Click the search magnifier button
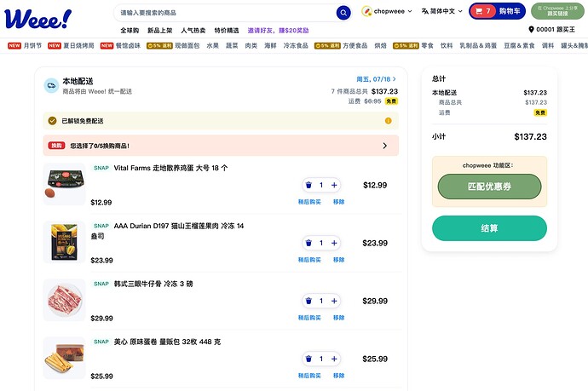Viewport: 588px width, 391px height. pos(343,13)
